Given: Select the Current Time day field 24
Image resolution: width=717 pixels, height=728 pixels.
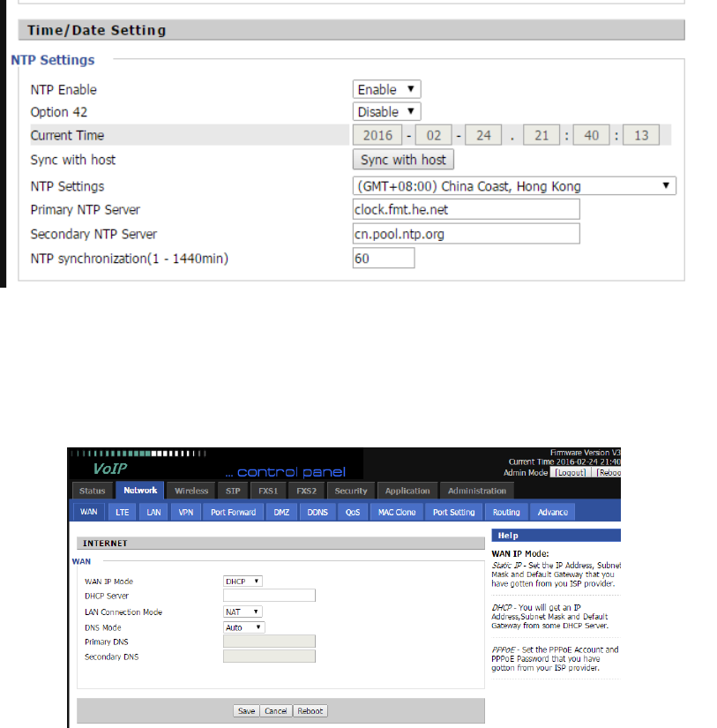Looking at the screenshot, I should [x=483, y=135].
